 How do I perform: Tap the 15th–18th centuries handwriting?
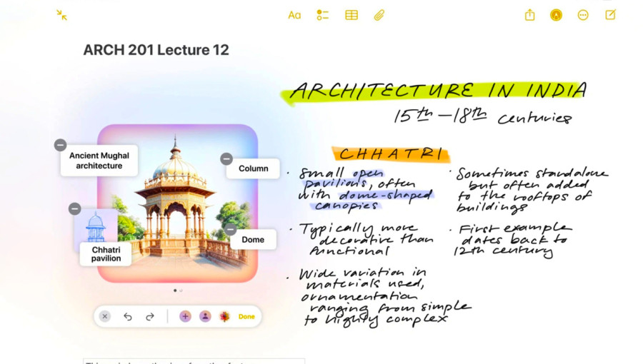click(x=482, y=116)
